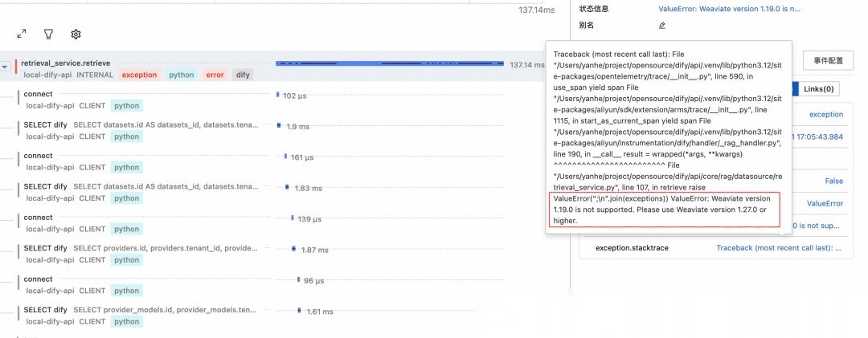Click the False attribute value
This screenshot has height=338, width=868.
834,181
